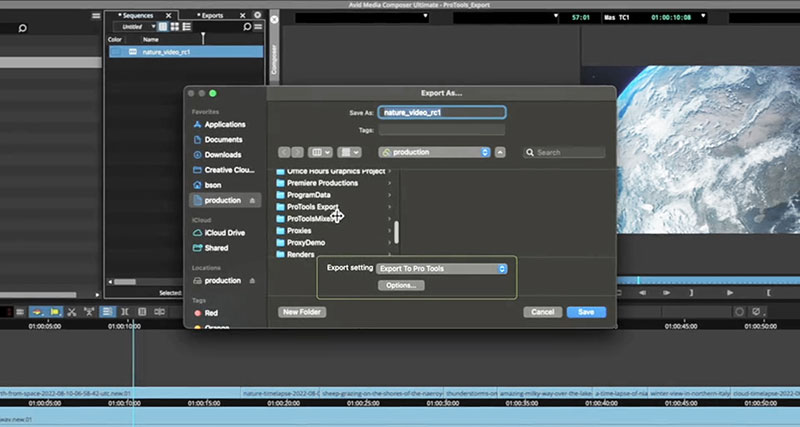Toggle the lift/overwrite red segment mode
Screen dimensions: 800x427
(x=37, y=312)
